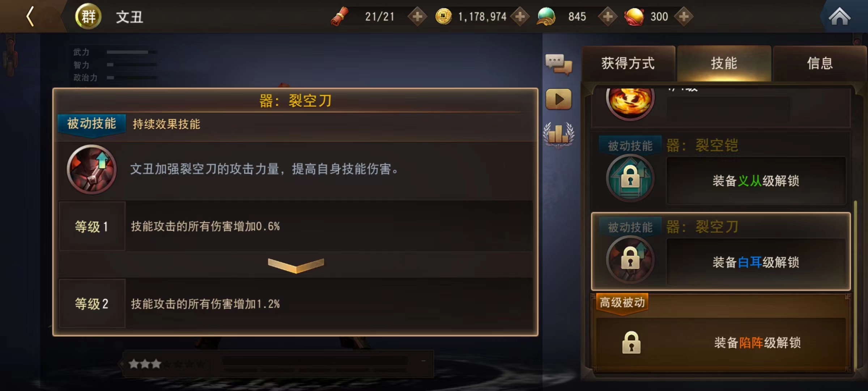Select the locked 裂空刀 skill icon
Image resolution: width=868 pixels, height=391 pixels.
pyautogui.click(x=630, y=260)
